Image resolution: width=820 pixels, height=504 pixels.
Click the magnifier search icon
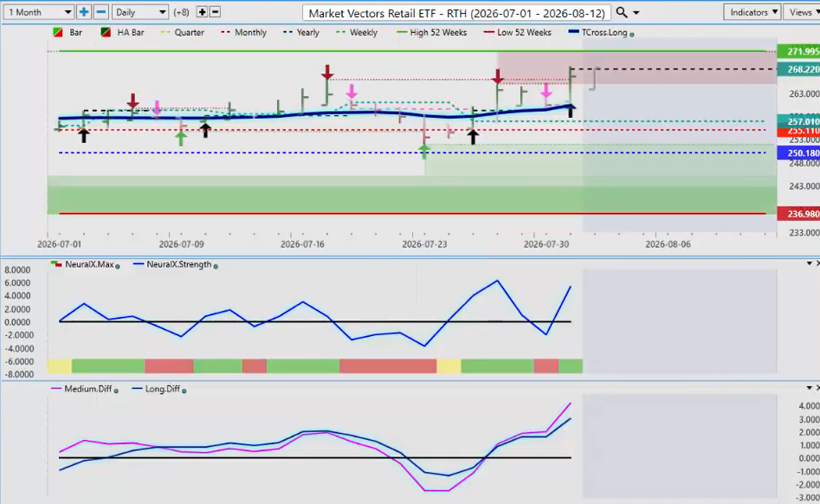621,12
